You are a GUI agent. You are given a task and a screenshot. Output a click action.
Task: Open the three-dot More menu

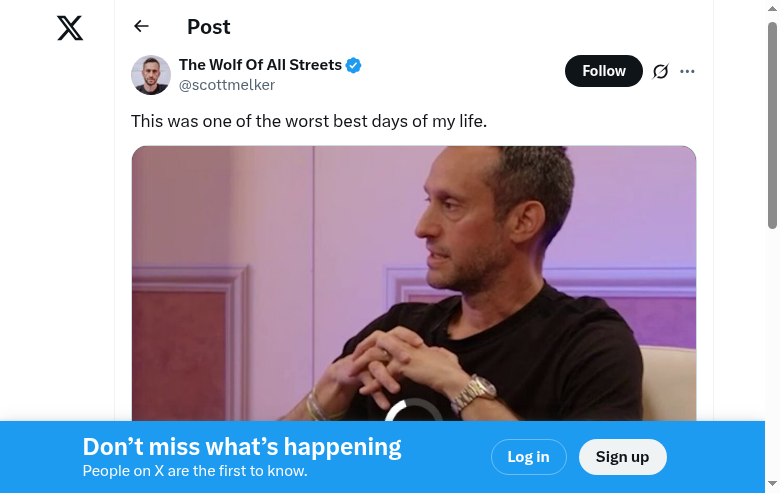(x=687, y=71)
